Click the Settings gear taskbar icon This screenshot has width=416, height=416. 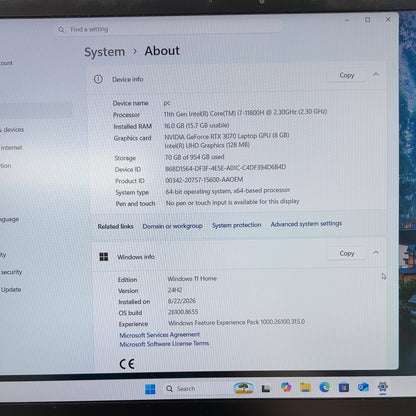coord(383,387)
